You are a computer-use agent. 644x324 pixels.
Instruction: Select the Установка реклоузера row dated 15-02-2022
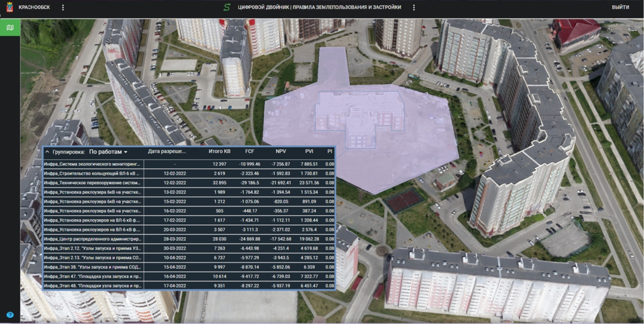coord(189,202)
